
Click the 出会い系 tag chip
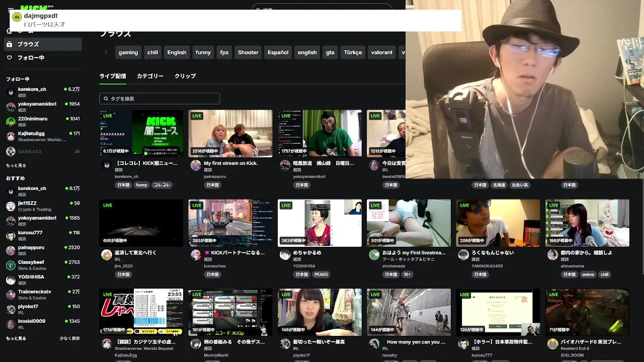[x=520, y=185]
